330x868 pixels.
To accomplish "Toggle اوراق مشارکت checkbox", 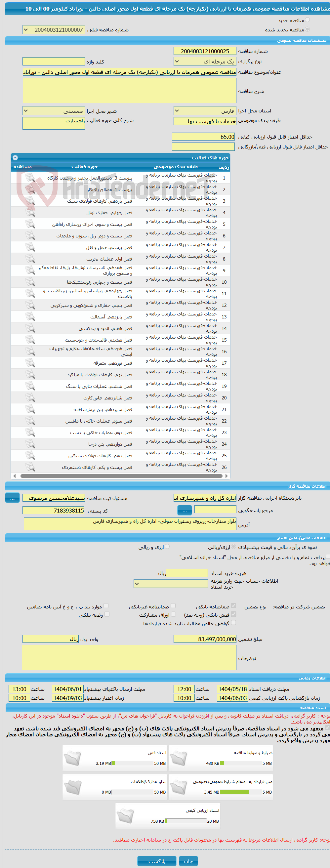I will click(x=173, y=614).
